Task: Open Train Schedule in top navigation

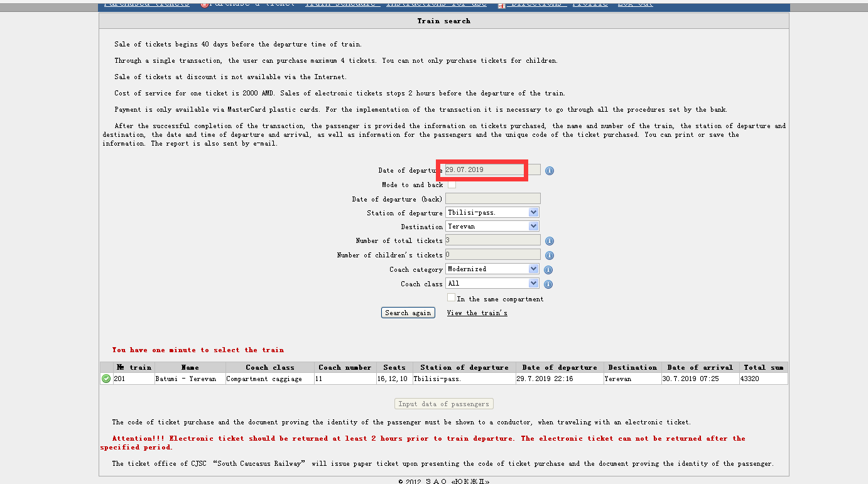Action: (x=342, y=4)
